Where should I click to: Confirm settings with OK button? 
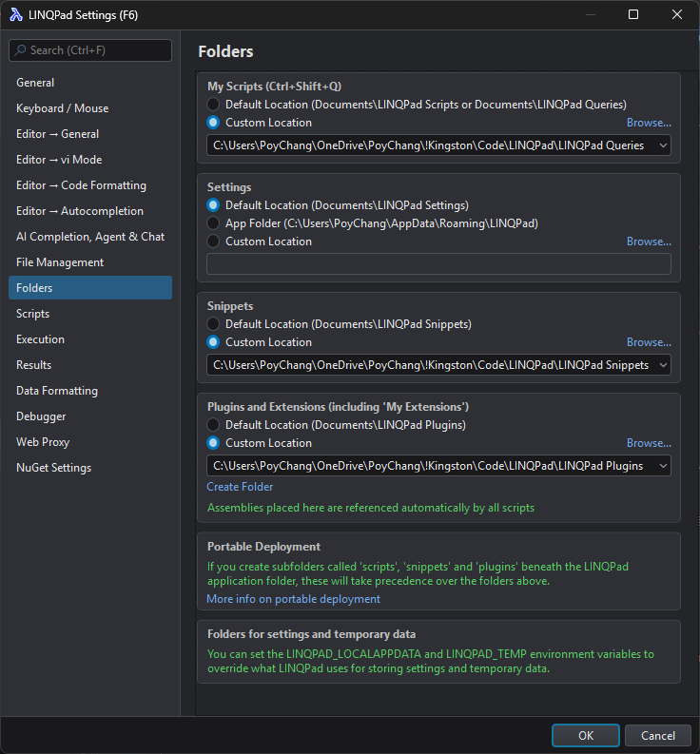pos(586,736)
